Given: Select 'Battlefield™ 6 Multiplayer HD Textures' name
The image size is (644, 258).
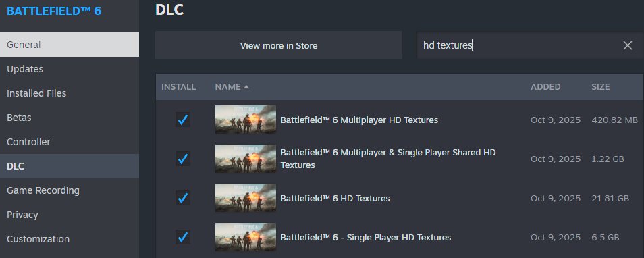Looking at the screenshot, I should pyautogui.click(x=359, y=120).
